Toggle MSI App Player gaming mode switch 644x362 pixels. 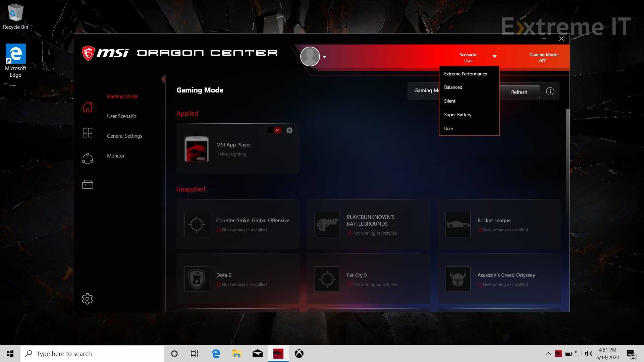pos(274,130)
